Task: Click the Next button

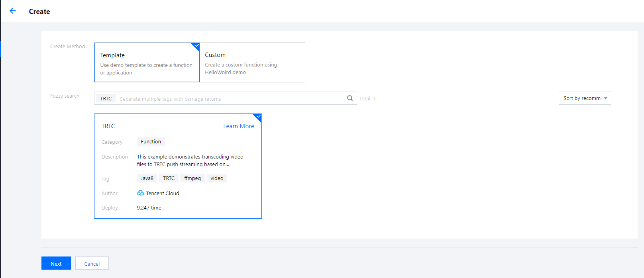Action: (56, 263)
